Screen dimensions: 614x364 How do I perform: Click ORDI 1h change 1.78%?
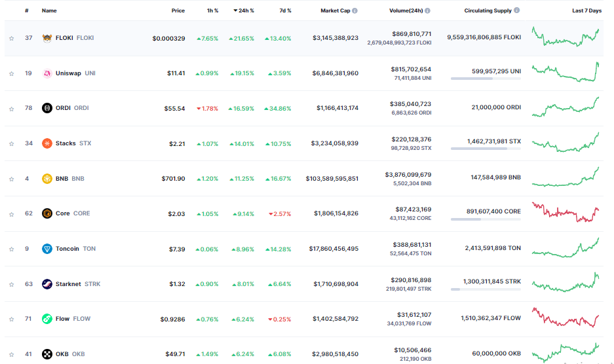click(x=207, y=109)
